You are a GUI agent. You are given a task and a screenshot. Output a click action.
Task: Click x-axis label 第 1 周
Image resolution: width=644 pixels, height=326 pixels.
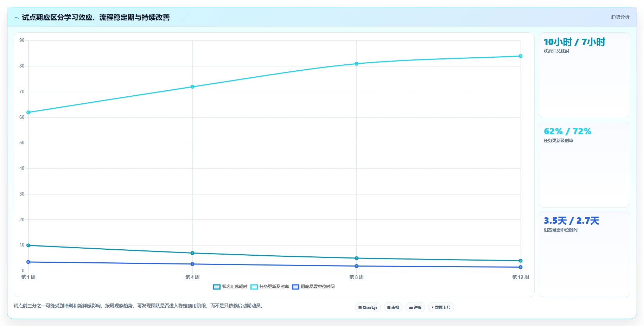(28, 277)
